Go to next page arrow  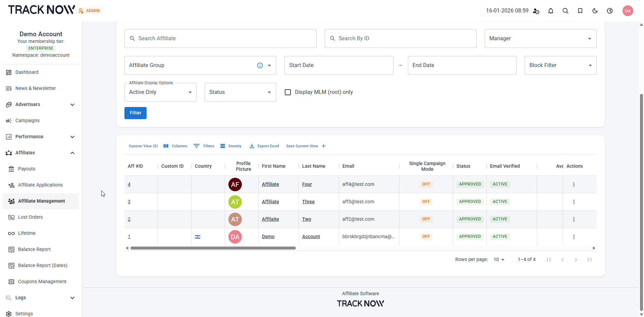576,260
